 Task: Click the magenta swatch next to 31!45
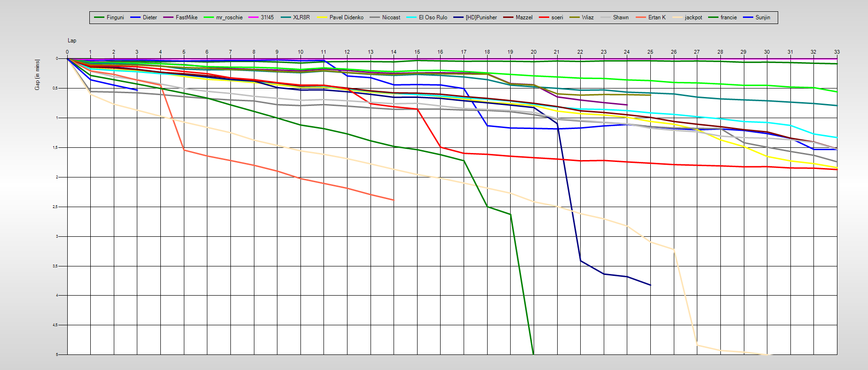(253, 17)
